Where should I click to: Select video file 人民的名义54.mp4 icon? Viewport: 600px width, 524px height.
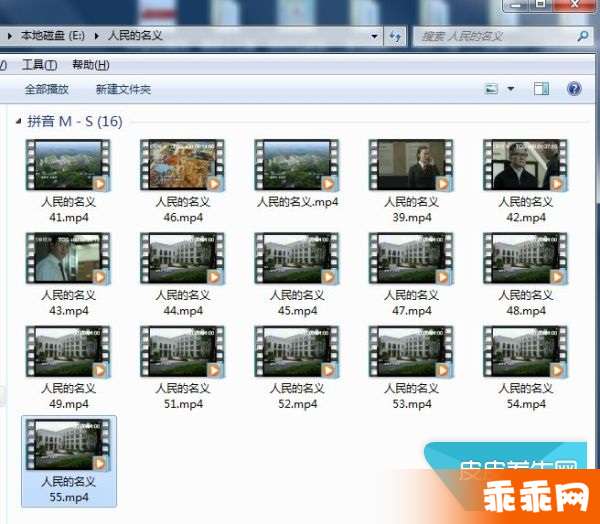525,352
